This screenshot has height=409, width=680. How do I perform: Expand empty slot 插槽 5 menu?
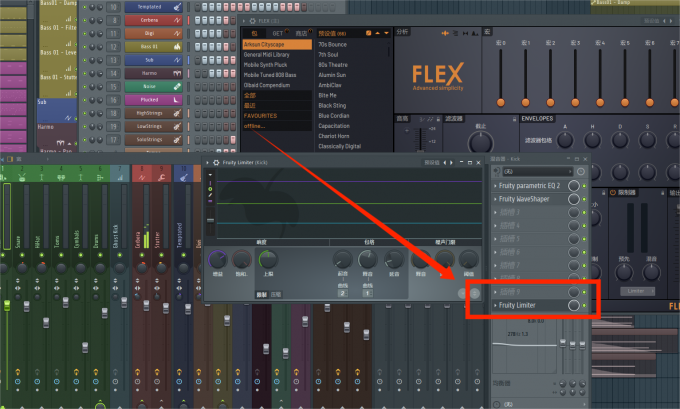tap(496, 239)
